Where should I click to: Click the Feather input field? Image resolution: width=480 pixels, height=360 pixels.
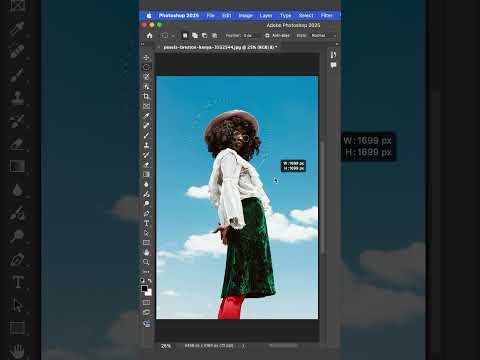pos(251,35)
